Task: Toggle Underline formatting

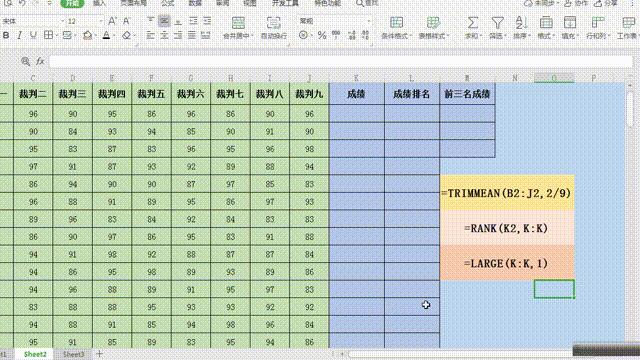Action: 33,36
